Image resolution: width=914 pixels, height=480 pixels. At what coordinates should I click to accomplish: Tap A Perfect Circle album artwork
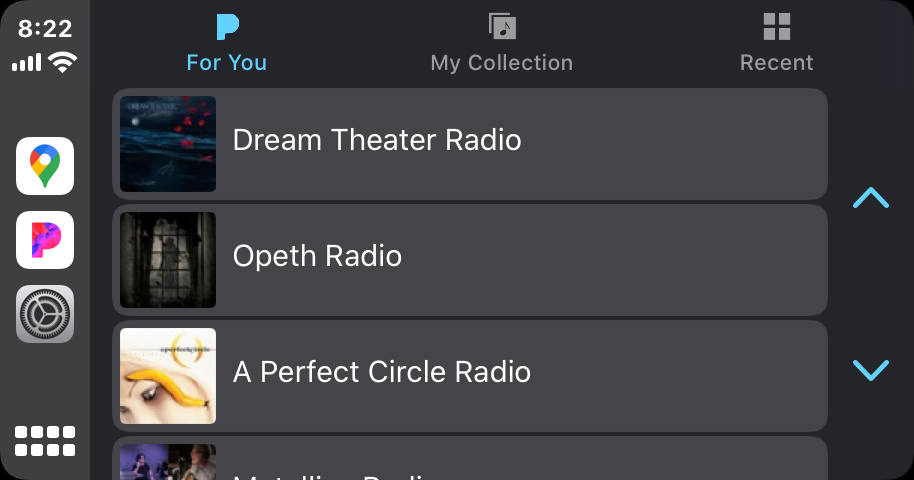pyautogui.click(x=168, y=375)
